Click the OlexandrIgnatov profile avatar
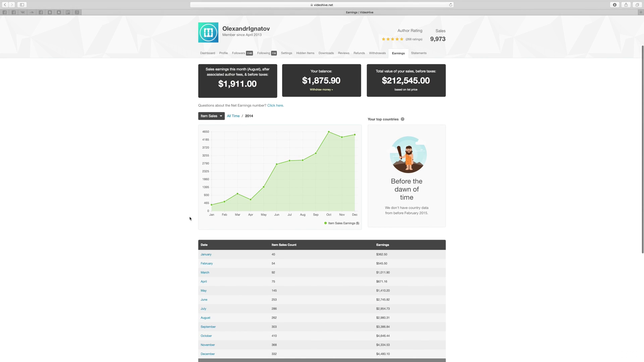644x362 pixels. (x=208, y=33)
